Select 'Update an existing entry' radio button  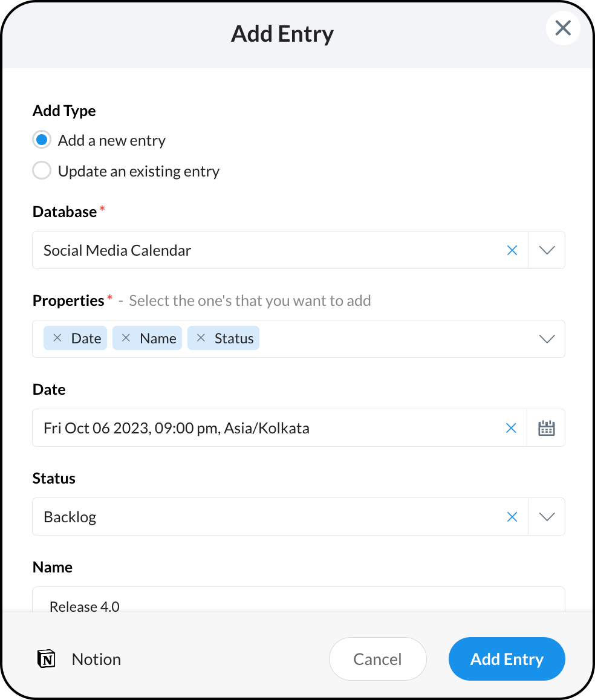point(42,171)
